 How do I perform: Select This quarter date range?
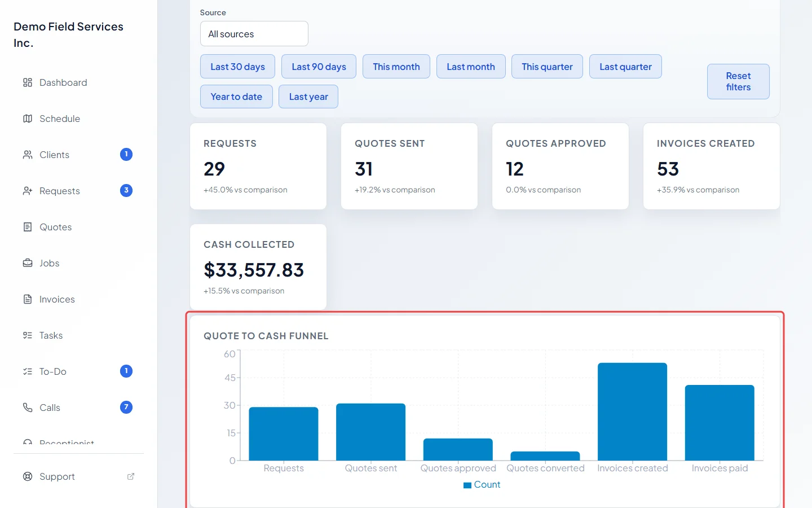(x=547, y=67)
